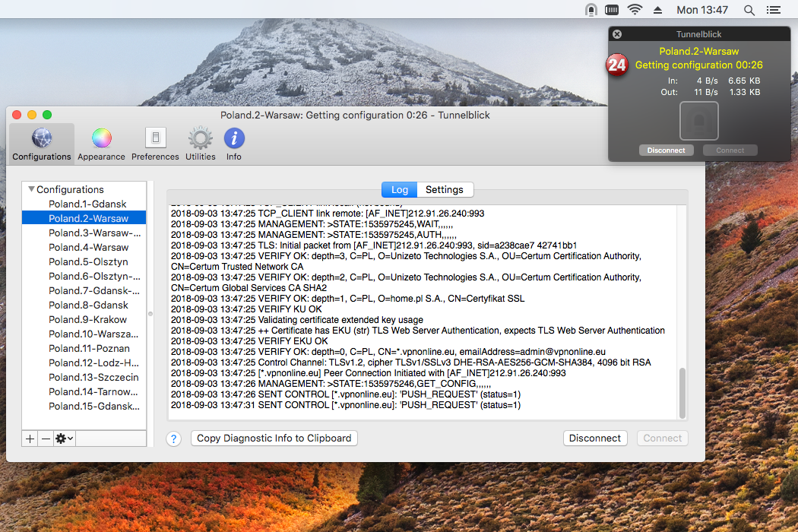Select Poland.8-Gdansk configuration
The image size is (798, 532).
click(84, 305)
